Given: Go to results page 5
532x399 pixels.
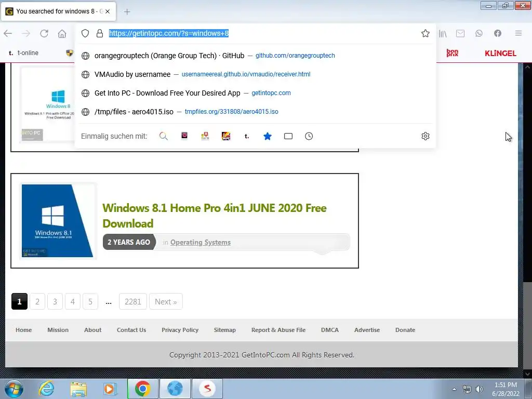Looking at the screenshot, I should (90, 302).
